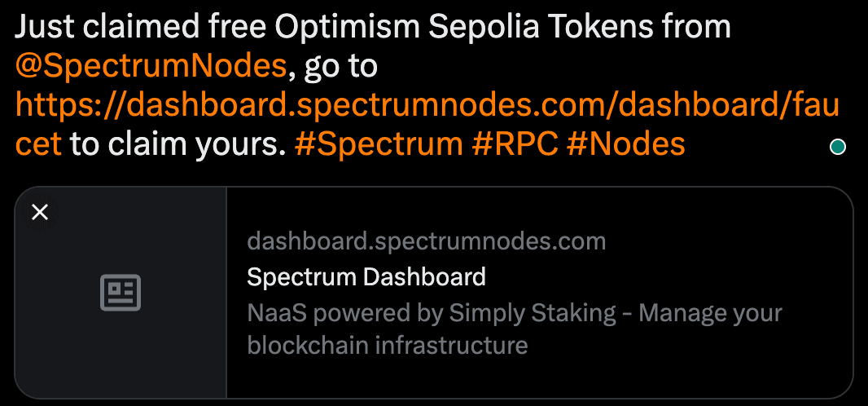
Task: Click the green circle status indicator
Action: click(x=836, y=148)
